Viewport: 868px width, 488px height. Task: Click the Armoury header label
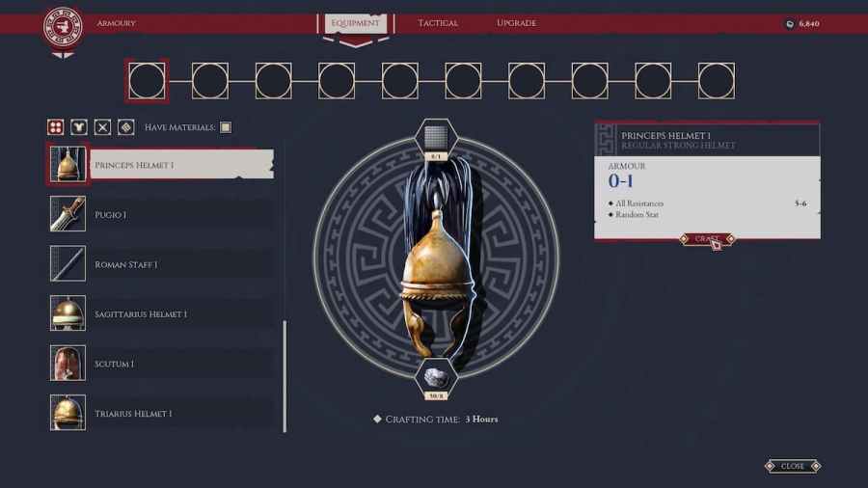coord(117,23)
